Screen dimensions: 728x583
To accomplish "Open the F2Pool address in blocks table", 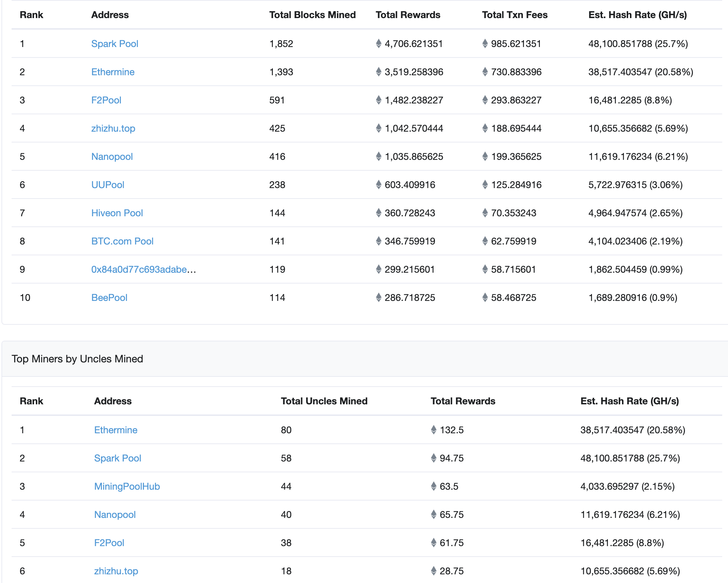I will pyautogui.click(x=106, y=100).
